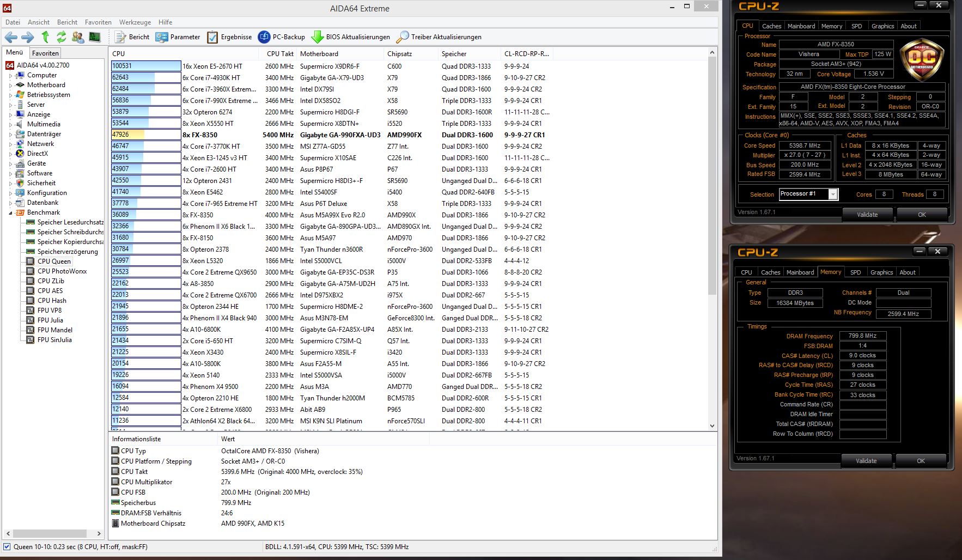
Task: Open About tab in lower CPU-Z window
Action: click(x=908, y=272)
